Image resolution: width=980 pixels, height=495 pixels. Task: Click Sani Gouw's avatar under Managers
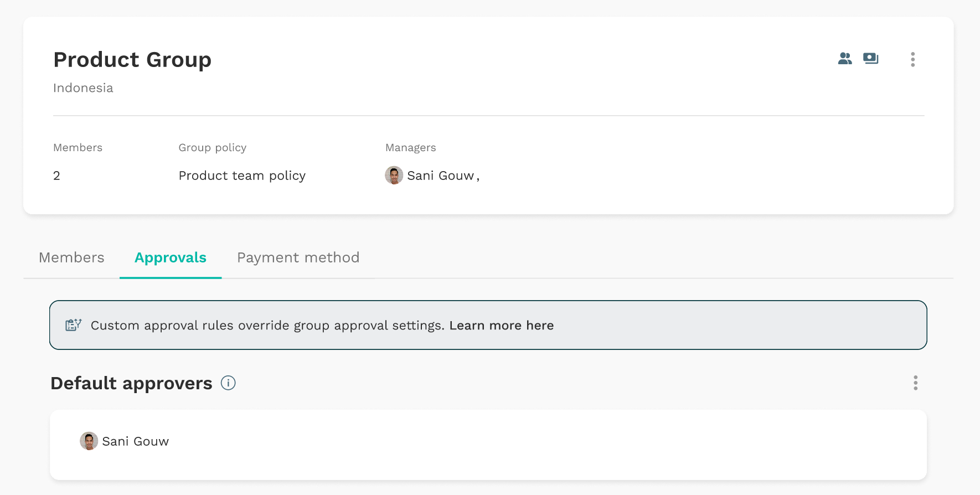coord(394,176)
